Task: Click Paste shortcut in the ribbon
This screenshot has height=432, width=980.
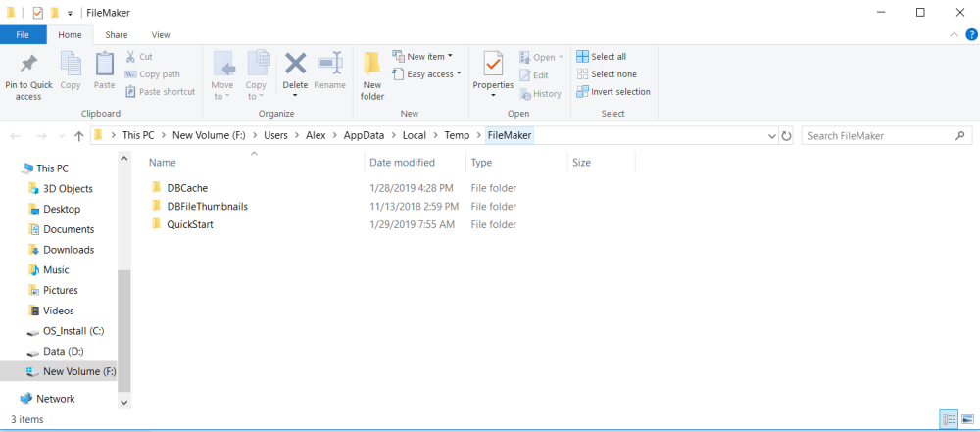Action: click(161, 91)
